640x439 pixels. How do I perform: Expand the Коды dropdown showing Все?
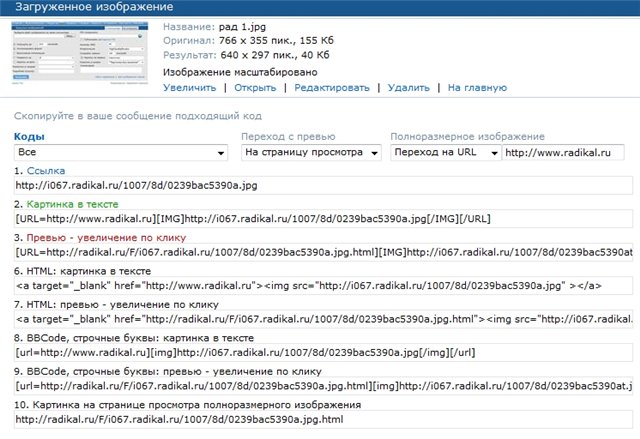click(x=121, y=153)
